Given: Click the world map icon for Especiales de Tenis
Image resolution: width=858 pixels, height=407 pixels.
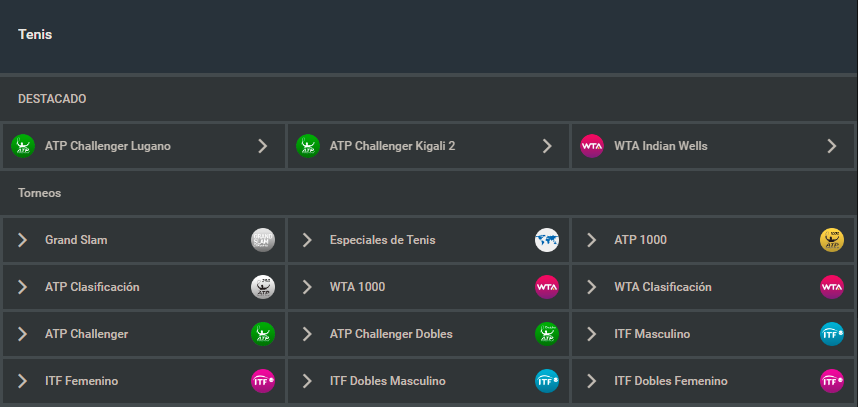Looking at the screenshot, I should point(547,240).
